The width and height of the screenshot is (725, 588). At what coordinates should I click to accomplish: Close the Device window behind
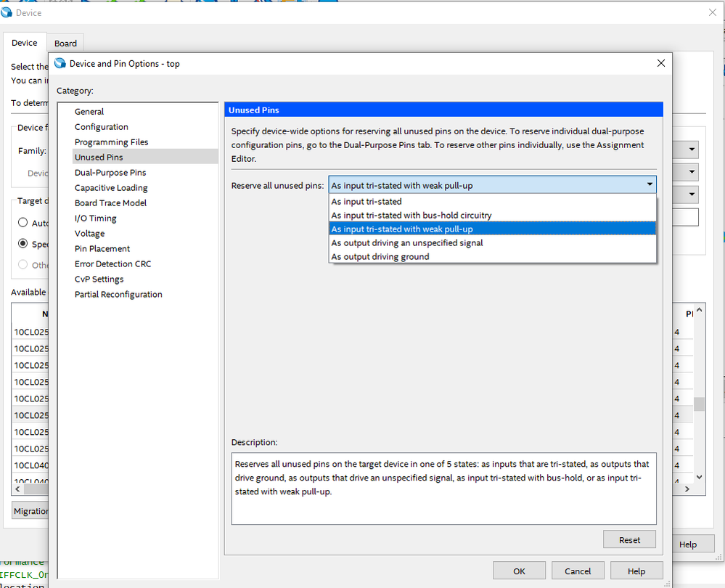coord(713,12)
